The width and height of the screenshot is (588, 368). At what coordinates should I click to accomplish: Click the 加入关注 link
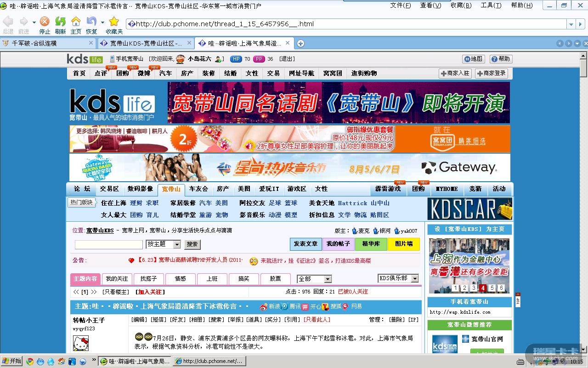[x=151, y=292]
